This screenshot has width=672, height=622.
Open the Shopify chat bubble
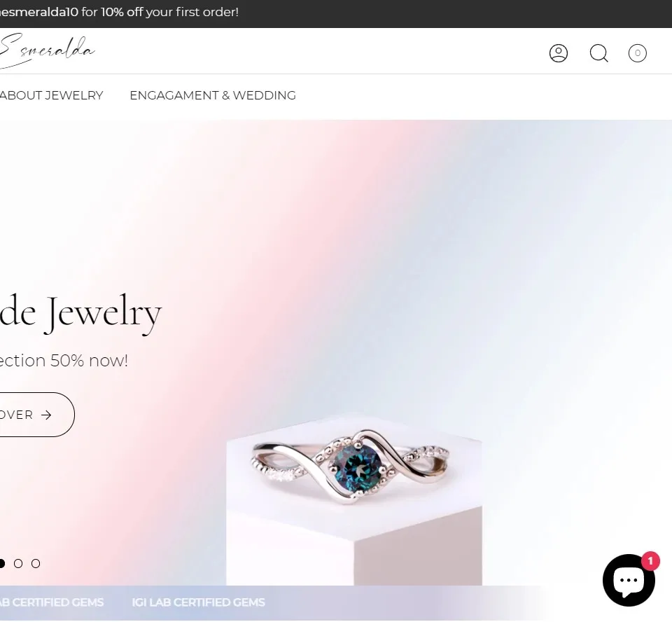click(x=629, y=580)
